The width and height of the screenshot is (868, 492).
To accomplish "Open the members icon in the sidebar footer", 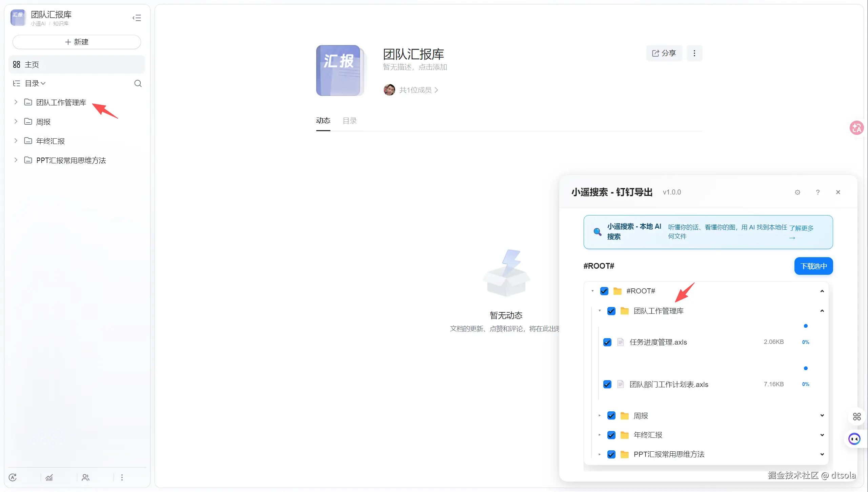I will (85, 477).
